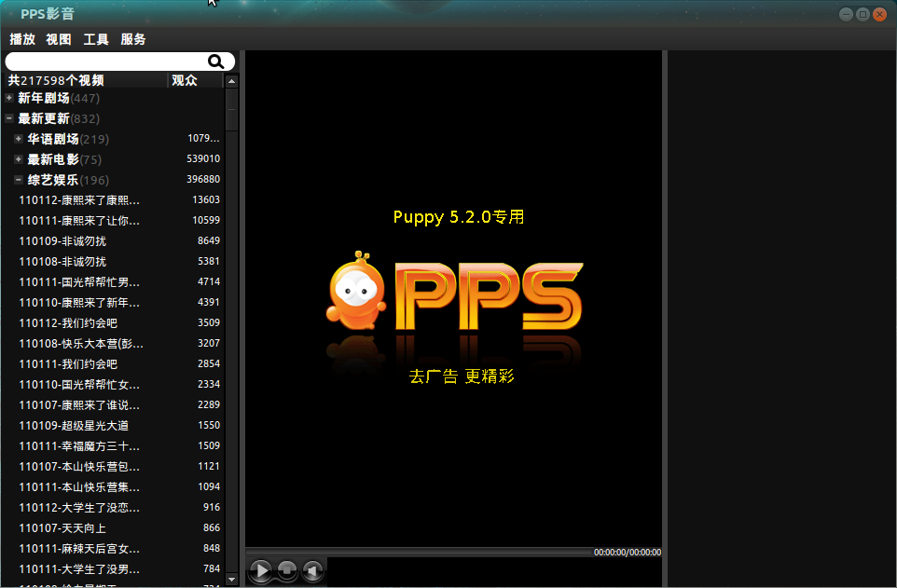Click the 共217598个视频 column header
The height and width of the screenshot is (588, 897).
(86, 80)
